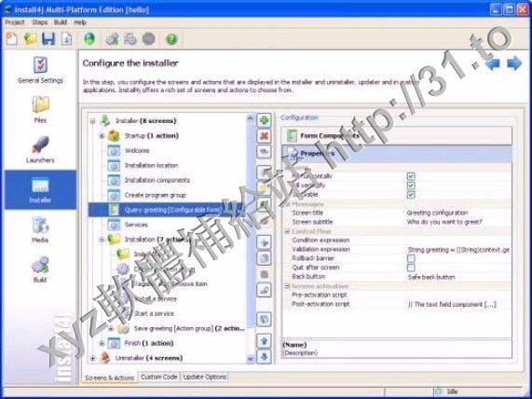Select the Screens & Actions tab

click(109, 378)
